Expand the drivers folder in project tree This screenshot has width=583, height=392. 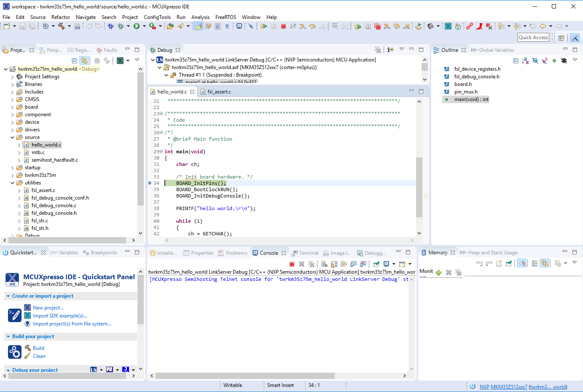[x=12, y=130]
